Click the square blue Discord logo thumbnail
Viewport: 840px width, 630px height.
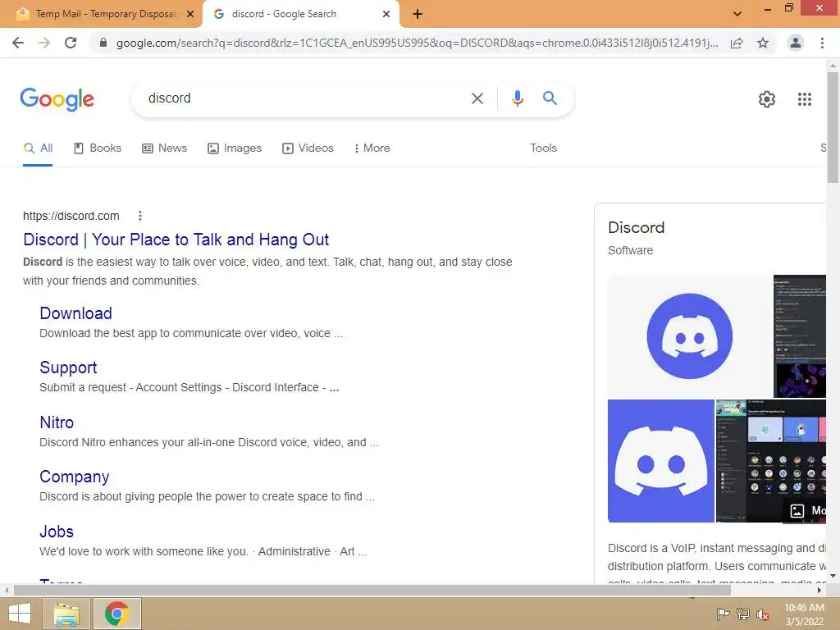tap(661, 461)
